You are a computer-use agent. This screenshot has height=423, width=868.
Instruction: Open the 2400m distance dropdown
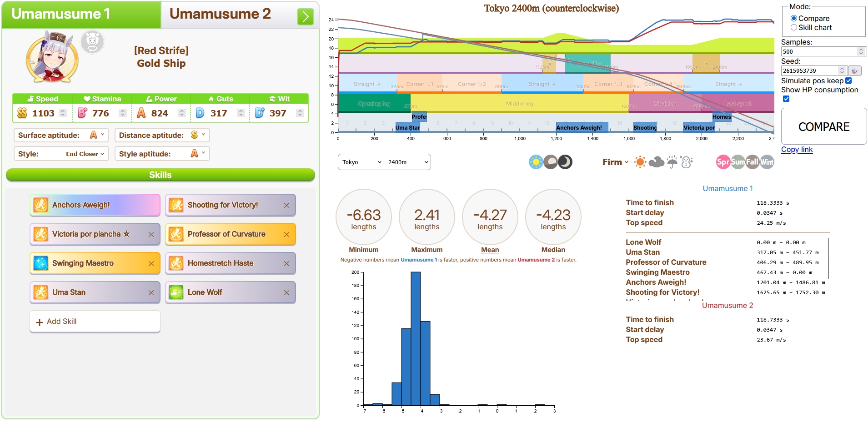(407, 162)
